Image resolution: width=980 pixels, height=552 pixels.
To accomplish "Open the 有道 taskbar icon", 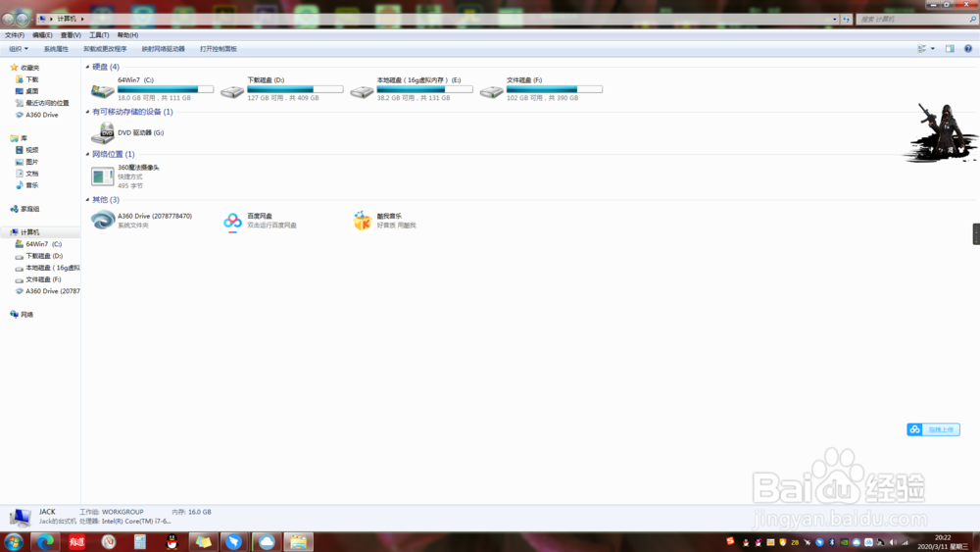I will pos(76,541).
